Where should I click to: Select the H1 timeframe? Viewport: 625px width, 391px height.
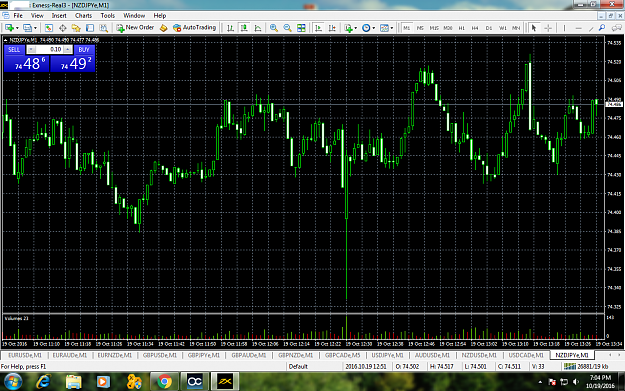462,28
